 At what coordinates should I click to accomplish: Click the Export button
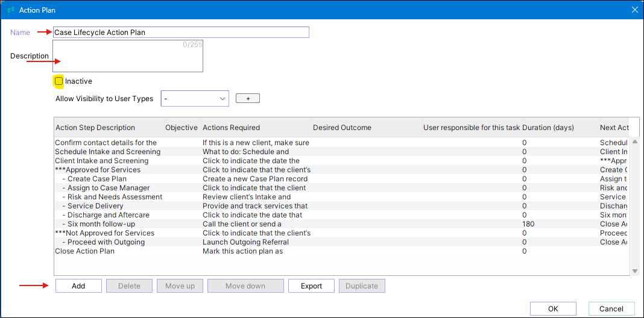tap(311, 286)
